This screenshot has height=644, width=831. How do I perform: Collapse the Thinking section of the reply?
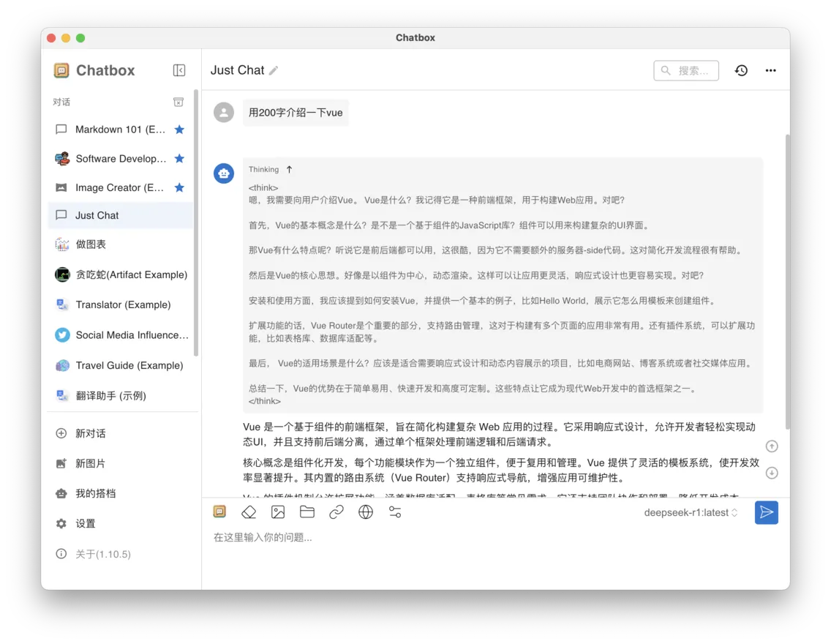[x=290, y=169]
